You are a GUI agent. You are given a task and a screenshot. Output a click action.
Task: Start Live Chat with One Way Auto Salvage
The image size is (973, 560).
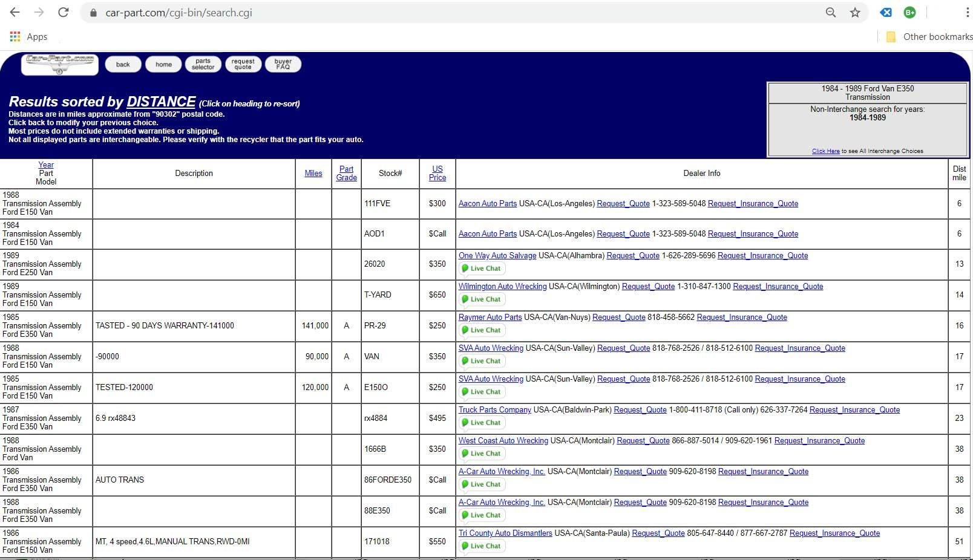coord(482,269)
